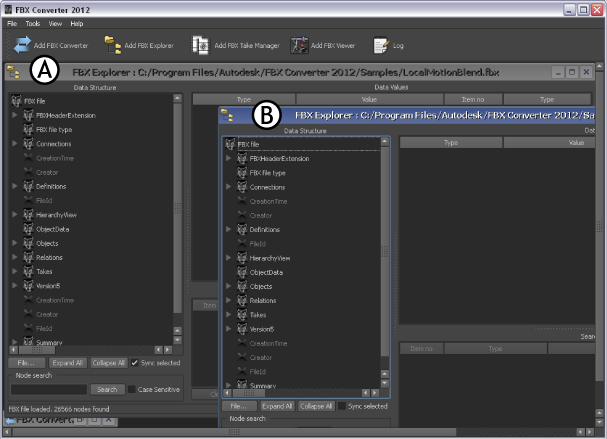Screen dimensions: 607x439
Task: Select Connections node icon in window A
Action: point(28,144)
